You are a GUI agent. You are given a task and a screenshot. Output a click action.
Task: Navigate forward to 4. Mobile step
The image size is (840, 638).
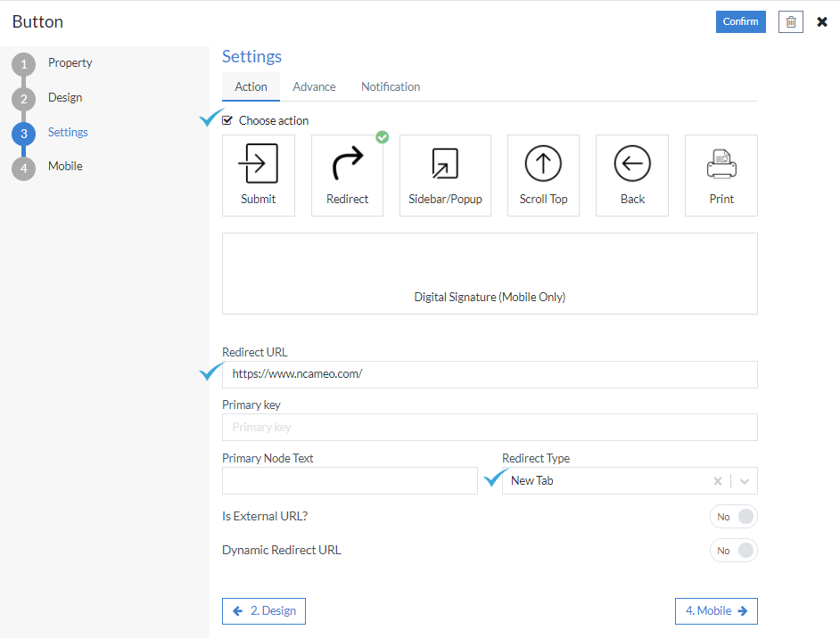(x=716, y=611)
